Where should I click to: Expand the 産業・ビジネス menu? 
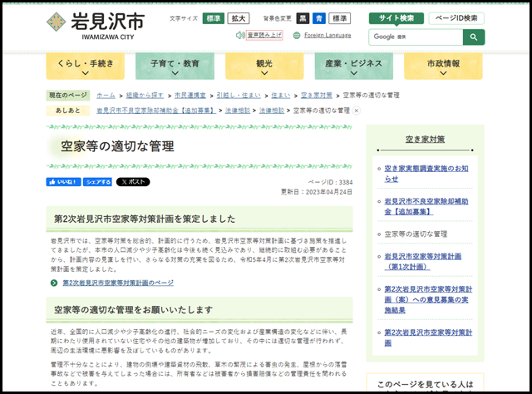(x=354, y=66)
